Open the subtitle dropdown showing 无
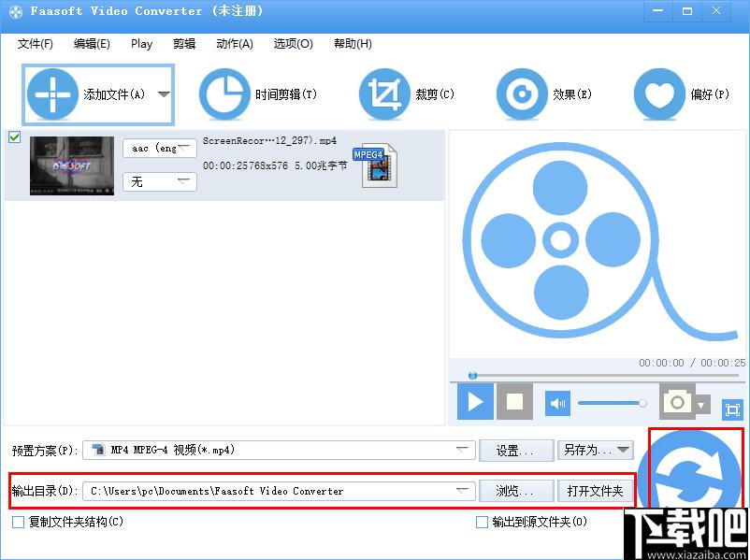750x560 pixels. point(160,181)
